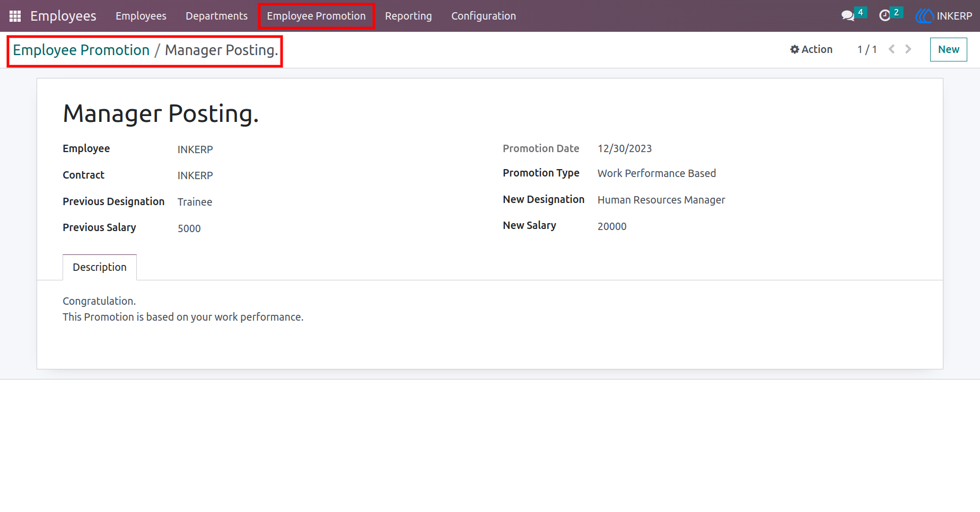Click the INKERP user logo icon

(924, 16)
